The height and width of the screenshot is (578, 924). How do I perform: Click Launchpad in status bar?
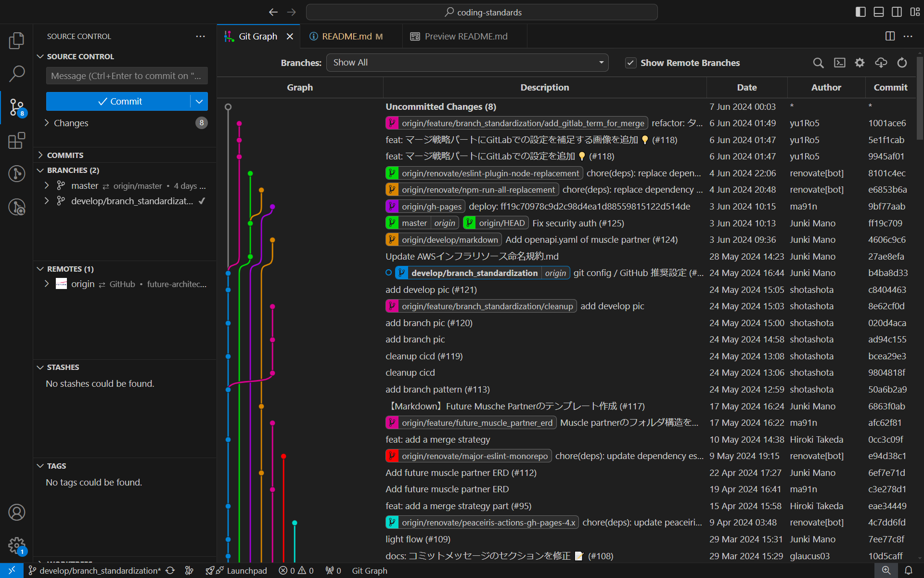(x=236, y=570)
